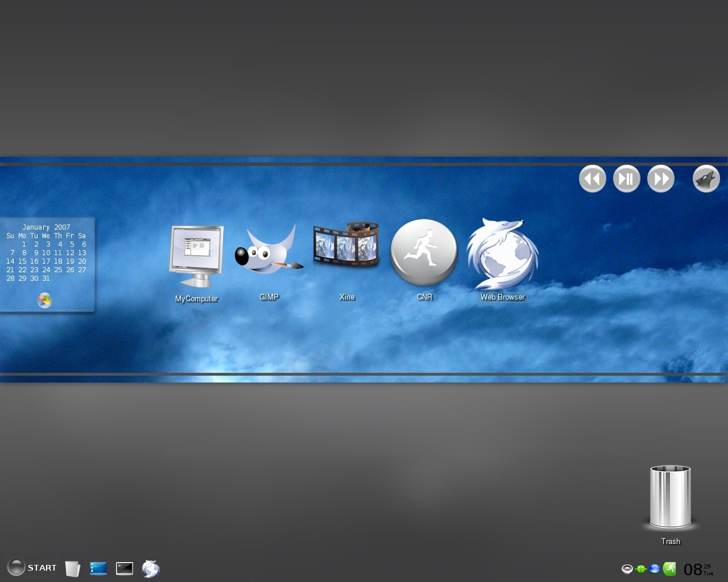Click the colorful orb below the calendar
728x582 pixels.
pos(44,300)
